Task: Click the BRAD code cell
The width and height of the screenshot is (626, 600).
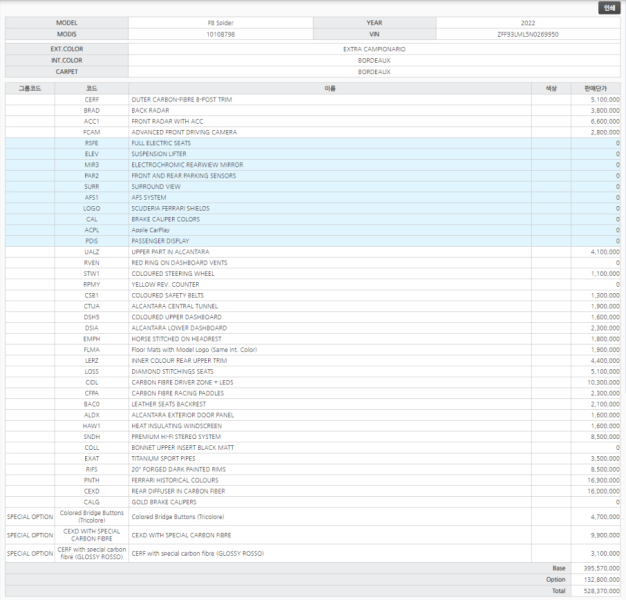Action: [x=91, y=111]
